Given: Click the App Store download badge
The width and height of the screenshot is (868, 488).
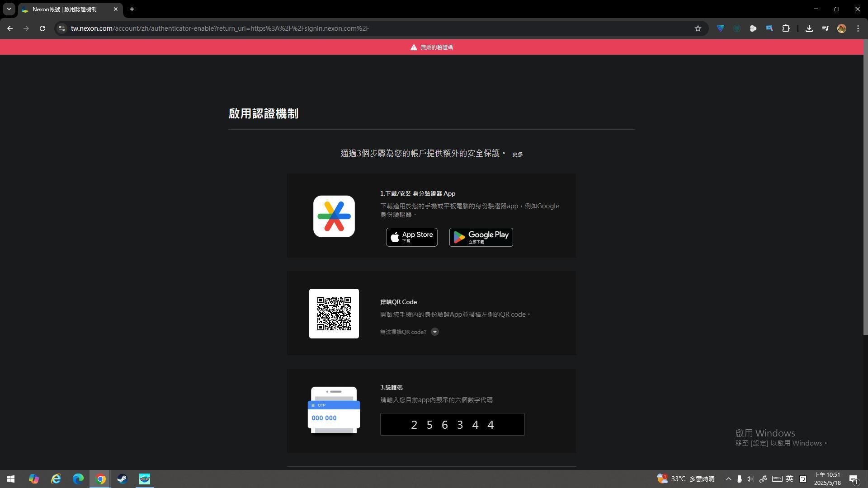Looking at the screenshot, I should 411,237.
